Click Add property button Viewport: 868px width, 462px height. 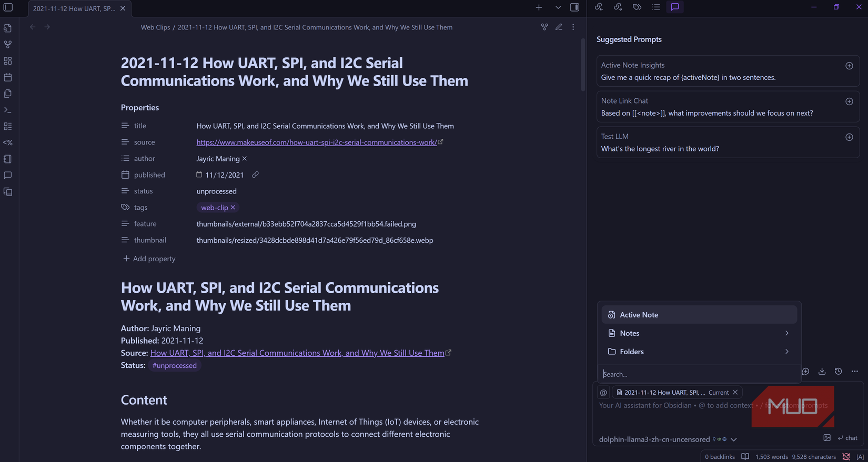point(149,259)
